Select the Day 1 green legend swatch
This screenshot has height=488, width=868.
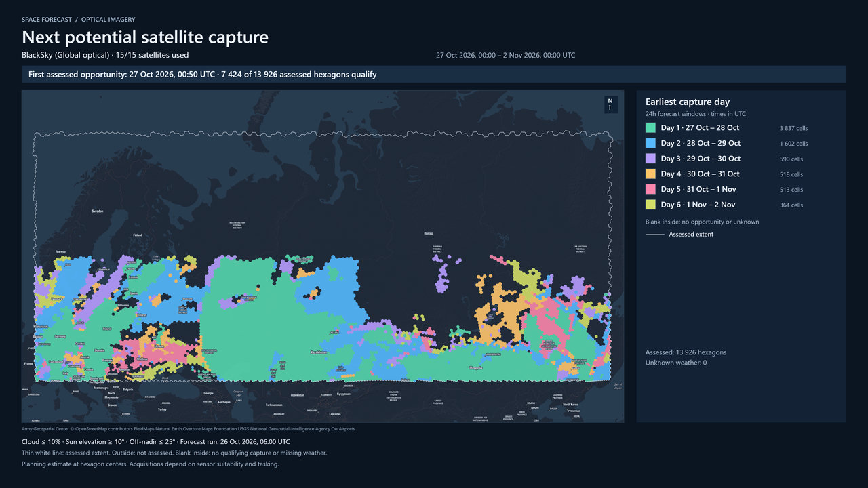pyautogui.click(x=650, y=127)
